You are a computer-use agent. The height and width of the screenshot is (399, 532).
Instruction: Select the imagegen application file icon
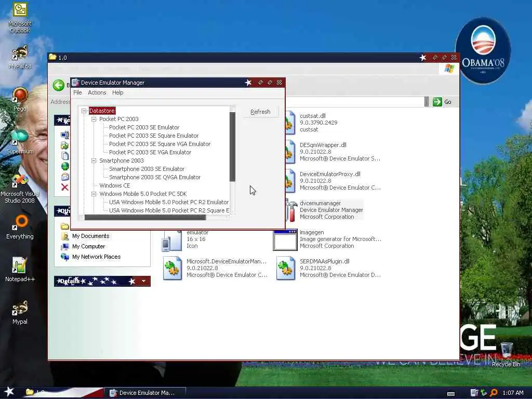[x=285, y=240]
